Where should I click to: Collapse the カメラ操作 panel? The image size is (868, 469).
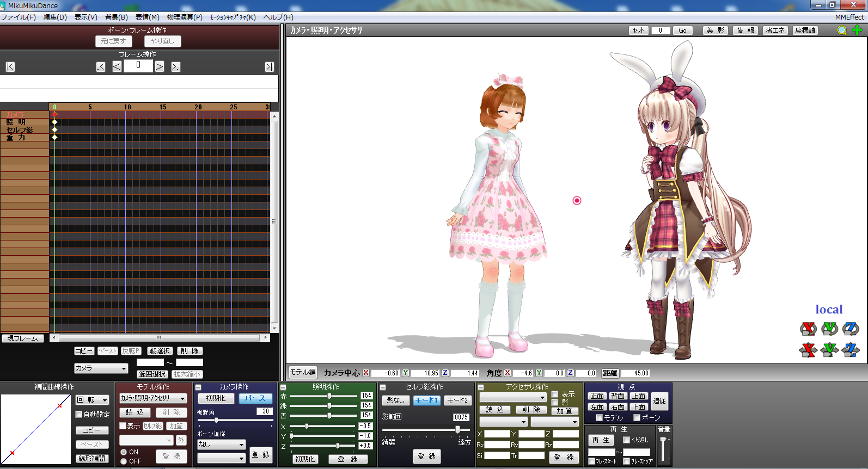pyautogui.click(x=199, y=387)
